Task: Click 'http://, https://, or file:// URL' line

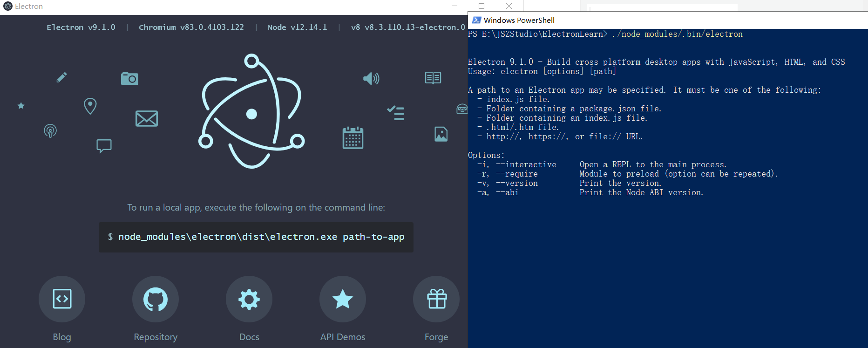Action: tap(560, 136)
